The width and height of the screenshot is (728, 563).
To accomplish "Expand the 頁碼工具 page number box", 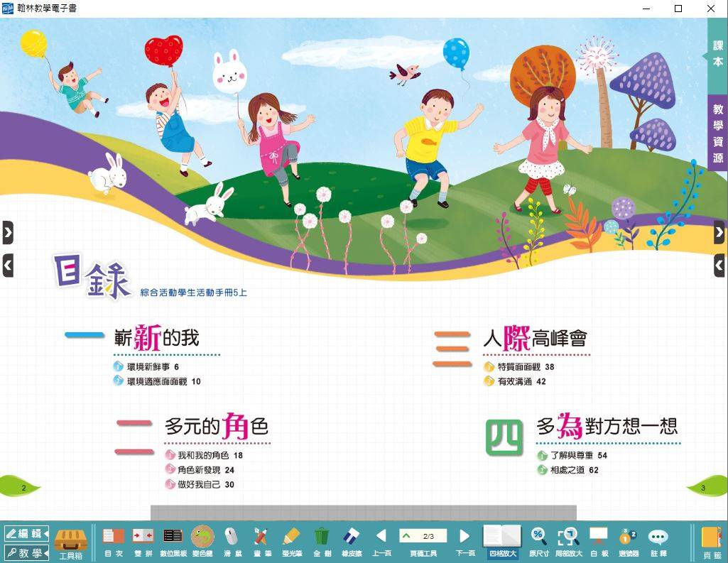I will coord(423,536).
